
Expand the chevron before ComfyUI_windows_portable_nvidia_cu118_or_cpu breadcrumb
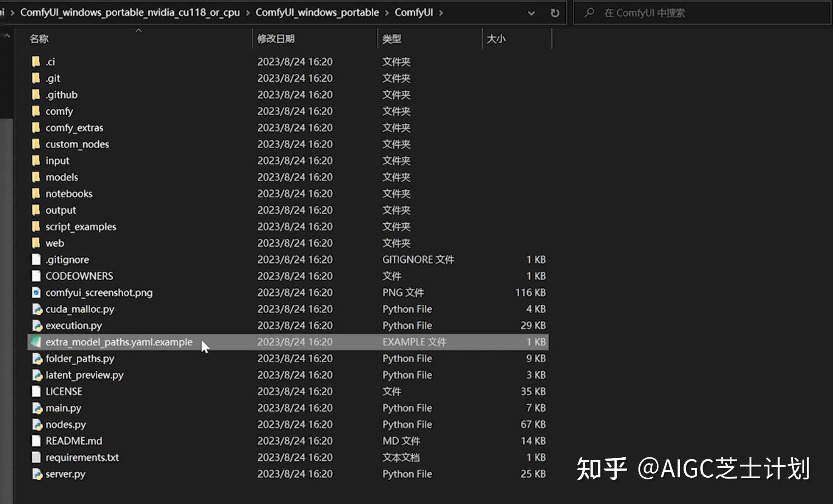click(12, 13)
